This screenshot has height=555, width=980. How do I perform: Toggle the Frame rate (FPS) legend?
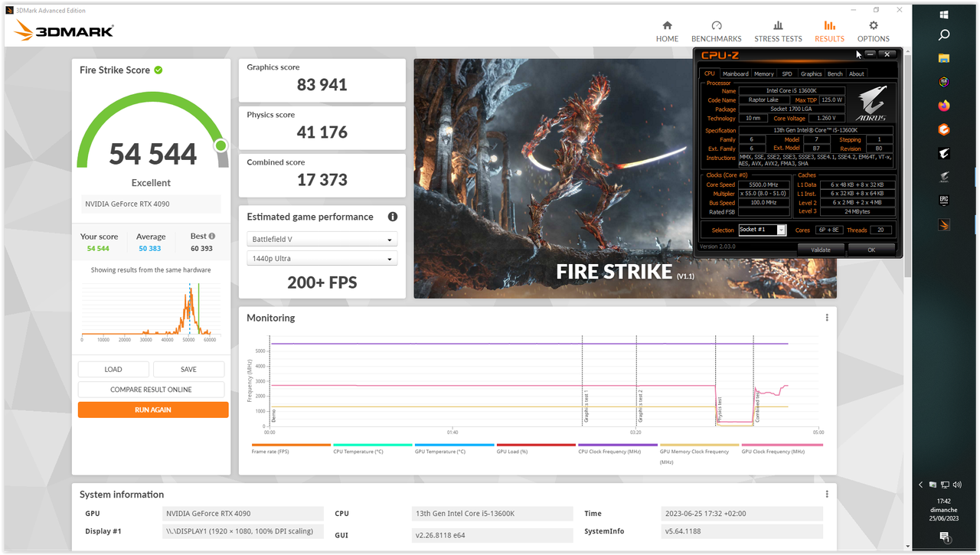tap(291, 449)
